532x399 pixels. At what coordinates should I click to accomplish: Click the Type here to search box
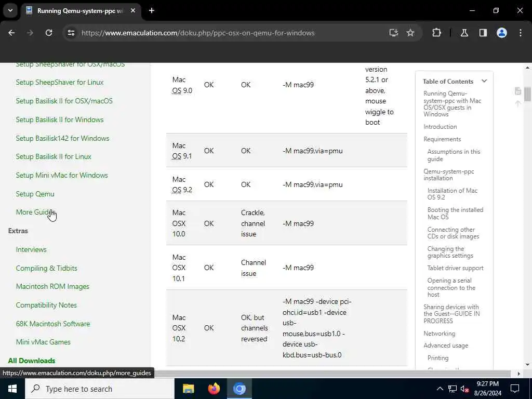pyautogui.click(x=99, y=389)
